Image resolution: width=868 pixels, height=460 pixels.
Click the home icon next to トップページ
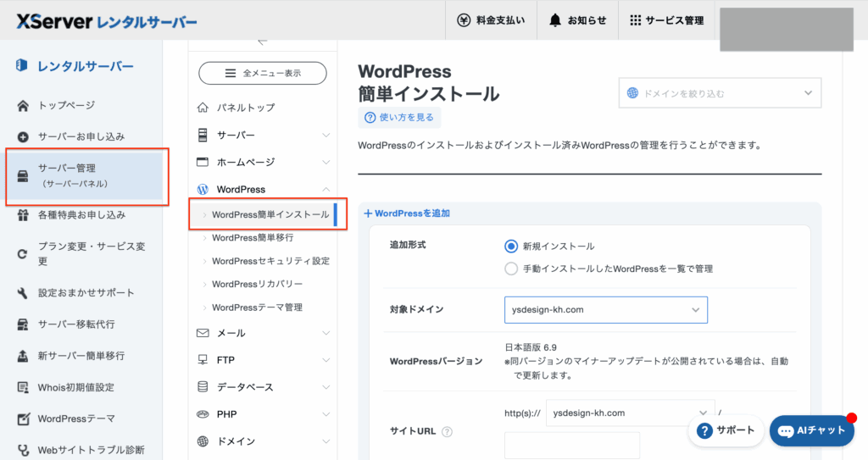point(23,106)
